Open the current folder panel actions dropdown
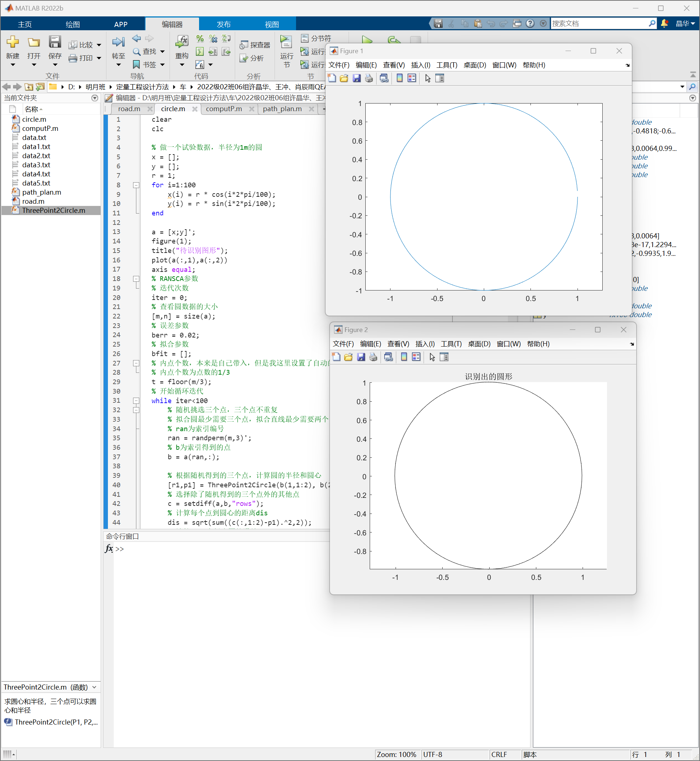 click(95, 98)
